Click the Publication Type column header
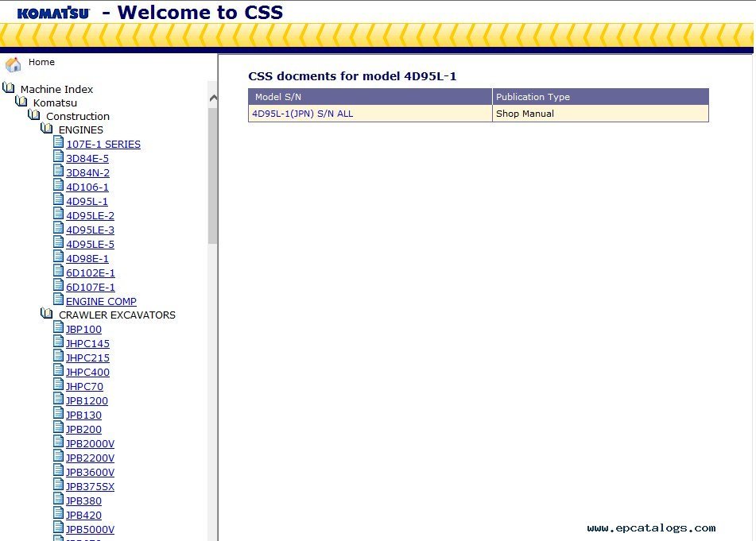756x541 pixels. tap(600, 97)
